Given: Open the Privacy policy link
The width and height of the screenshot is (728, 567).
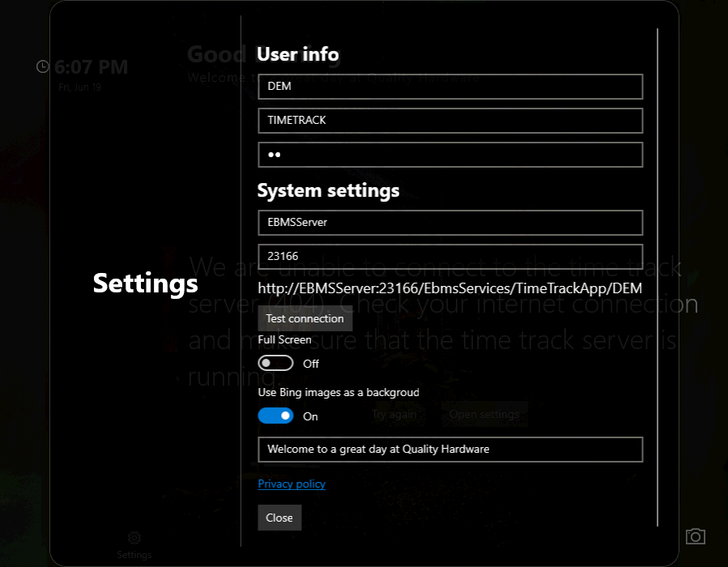Looking at the screenshot, I should point(292,484).
